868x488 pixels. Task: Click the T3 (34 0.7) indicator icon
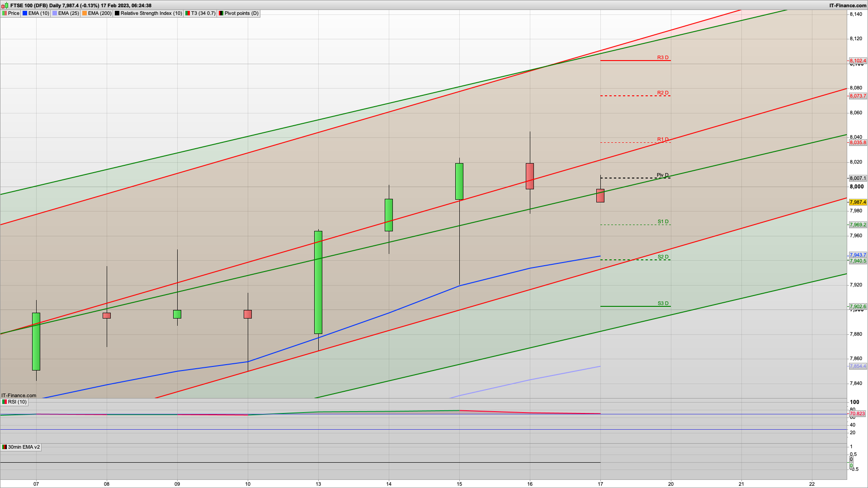pos(188,14)
